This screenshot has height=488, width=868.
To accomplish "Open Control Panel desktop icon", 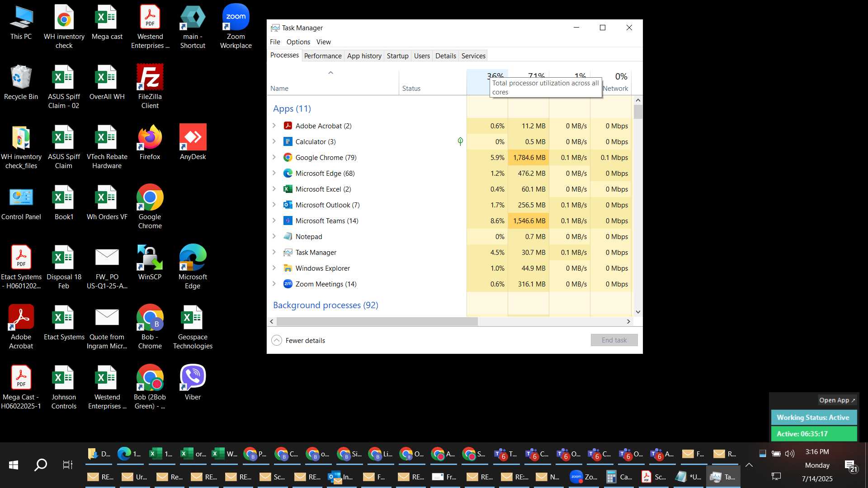I will [x=21, y=202].
